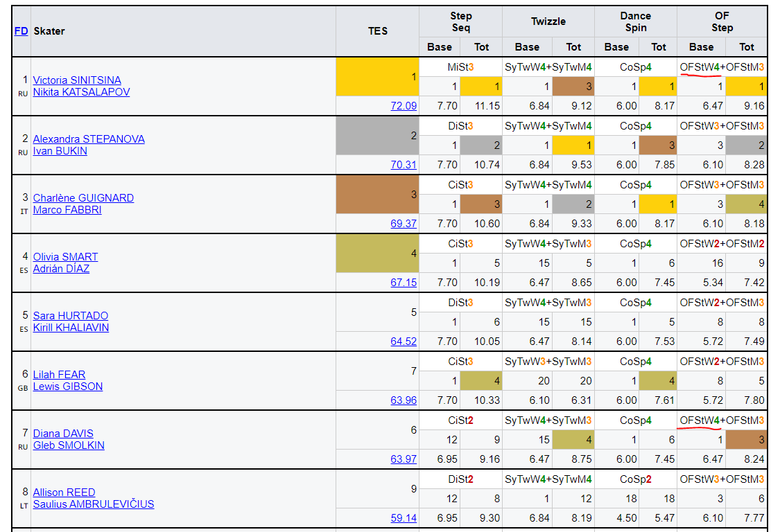Open Marco FABBRI's link
Viewport: 771px width, 532px height.
[x=67, y=210]
